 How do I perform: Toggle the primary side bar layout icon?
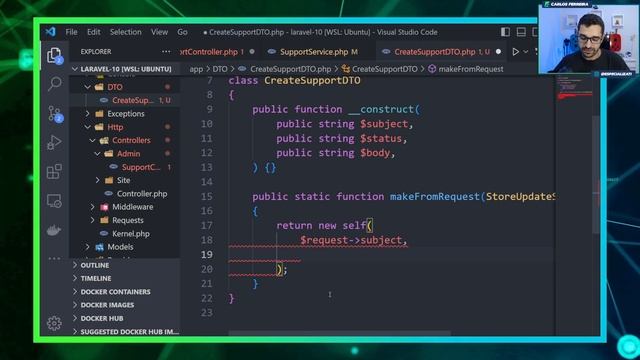[505, 32]
